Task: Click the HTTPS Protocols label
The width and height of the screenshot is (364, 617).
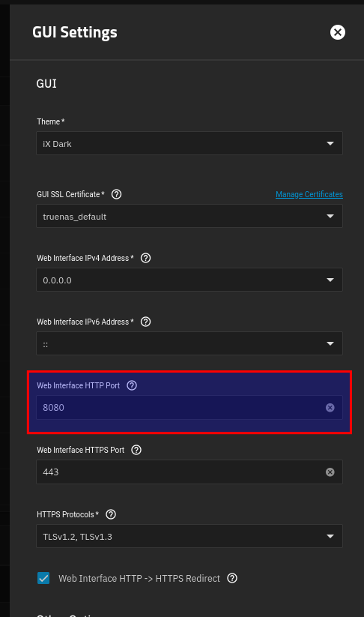Action: (x=67, y=515)
